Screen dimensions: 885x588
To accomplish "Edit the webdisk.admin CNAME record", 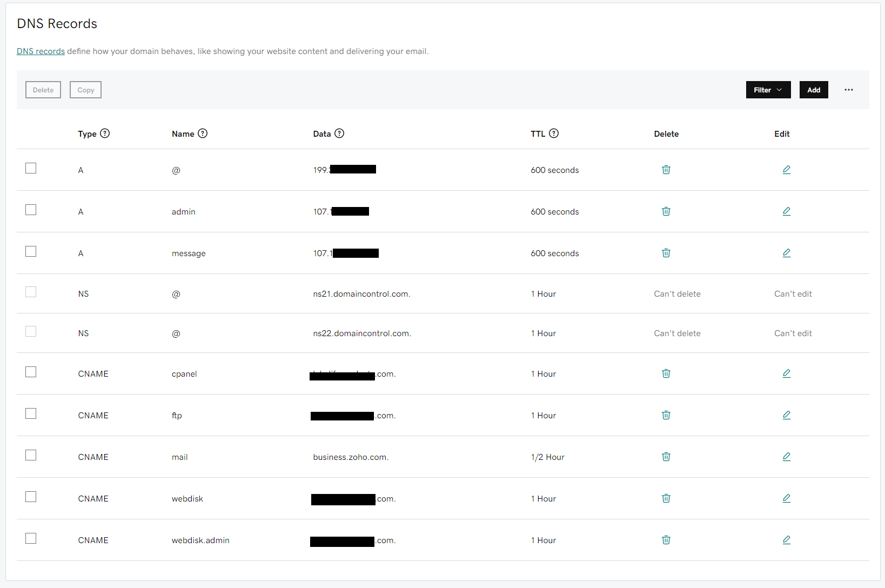I will [x=786, y=540].
